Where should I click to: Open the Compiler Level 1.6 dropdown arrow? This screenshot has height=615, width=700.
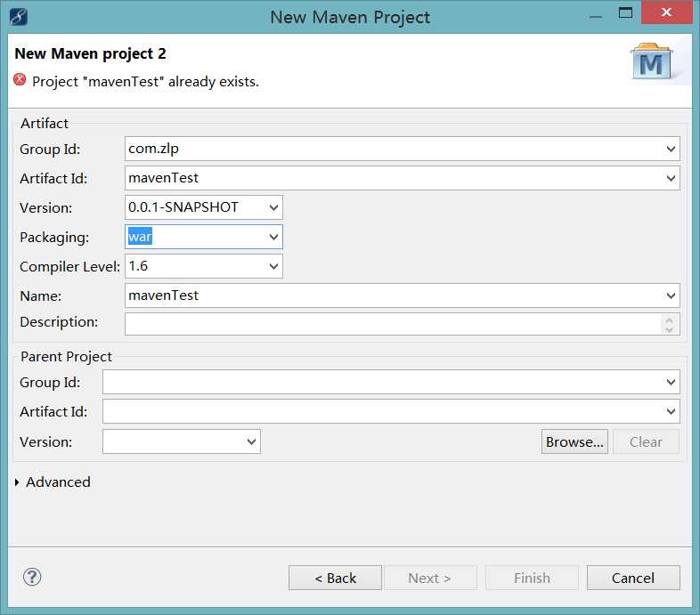273,266
